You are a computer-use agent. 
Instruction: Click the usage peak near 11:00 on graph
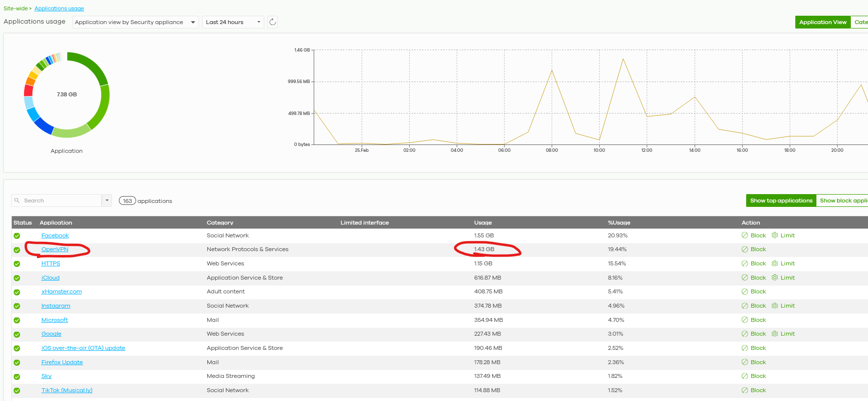[623, 59]
